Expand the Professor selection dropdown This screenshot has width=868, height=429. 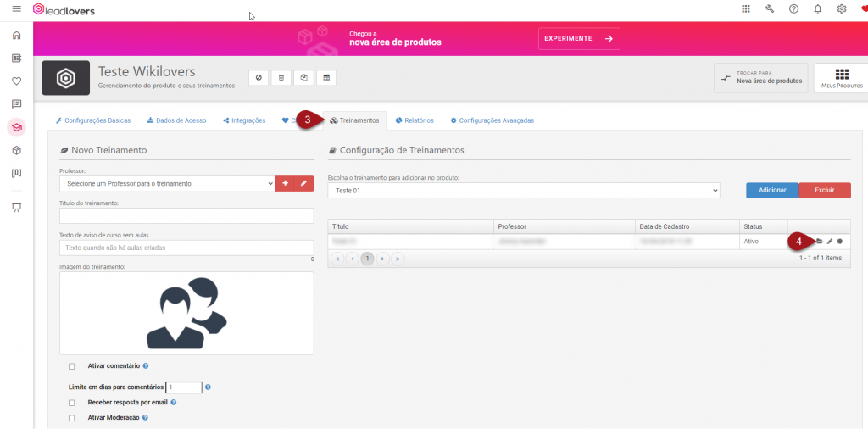click(167, 183)
